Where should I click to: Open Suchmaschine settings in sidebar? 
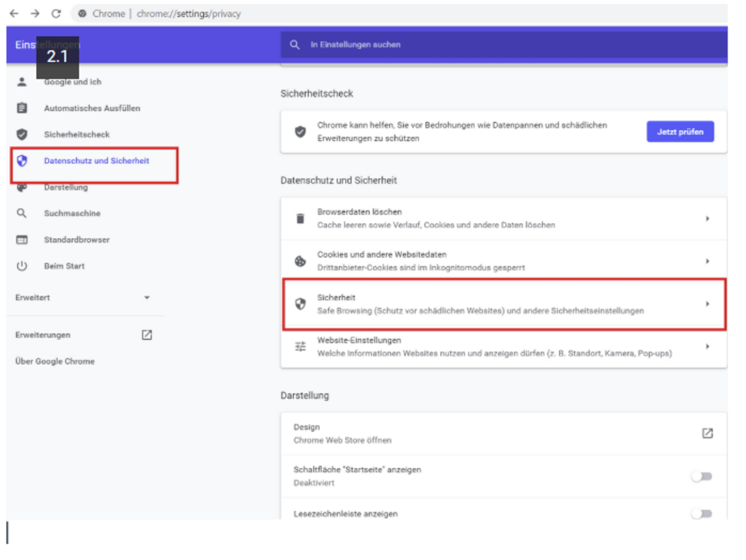pos(72,214)
